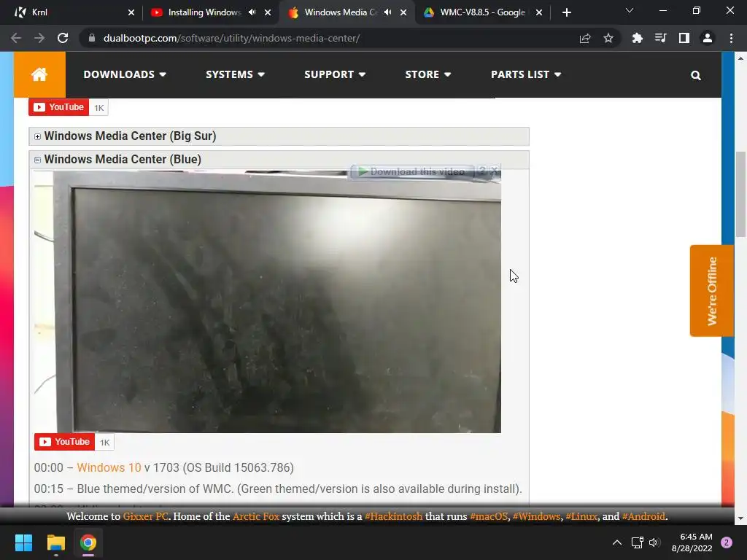Open the clock showing 6:45 AM

(692, 542)
